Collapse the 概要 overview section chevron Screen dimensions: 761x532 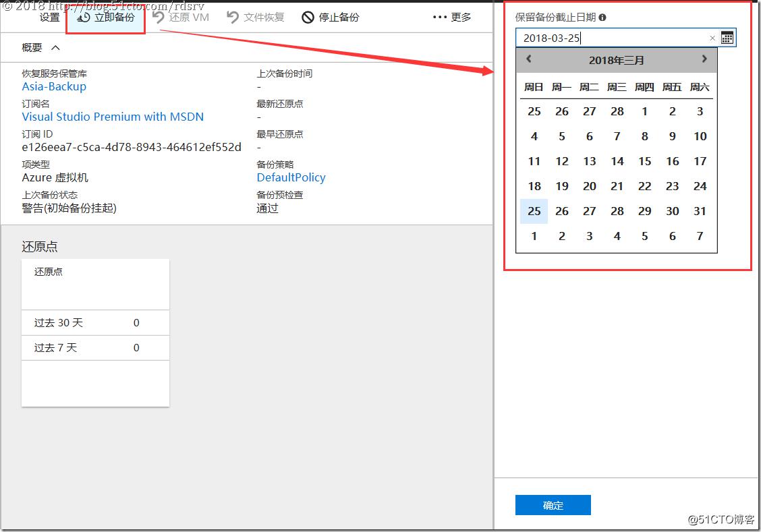click(55, 47)
